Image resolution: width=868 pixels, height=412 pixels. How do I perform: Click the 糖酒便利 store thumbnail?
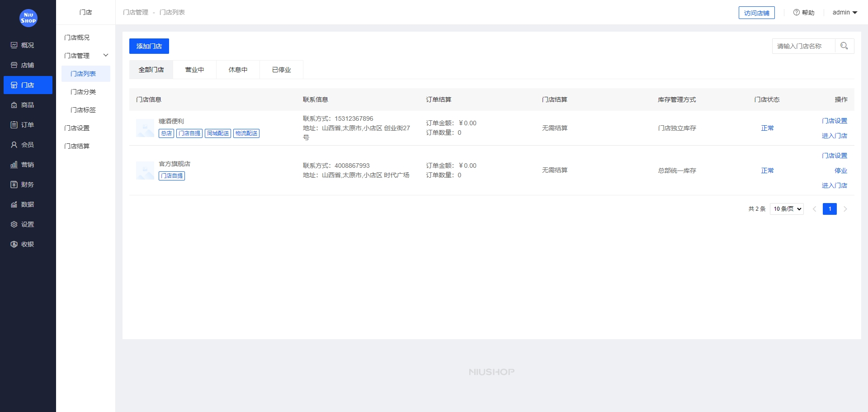click(145, 128)
